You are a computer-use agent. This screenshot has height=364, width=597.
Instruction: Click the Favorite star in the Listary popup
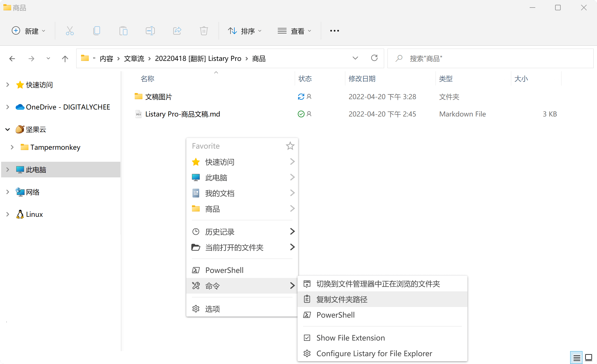point(290,146)
